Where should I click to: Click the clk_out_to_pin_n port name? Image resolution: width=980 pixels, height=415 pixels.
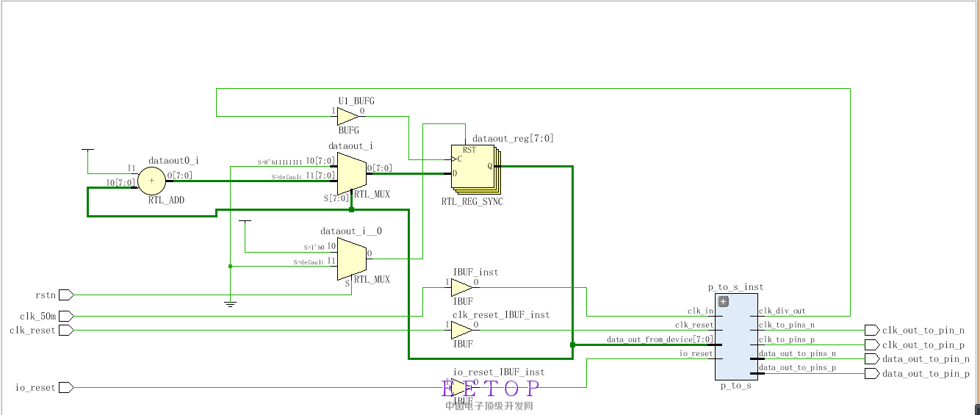tap(923, 331)
